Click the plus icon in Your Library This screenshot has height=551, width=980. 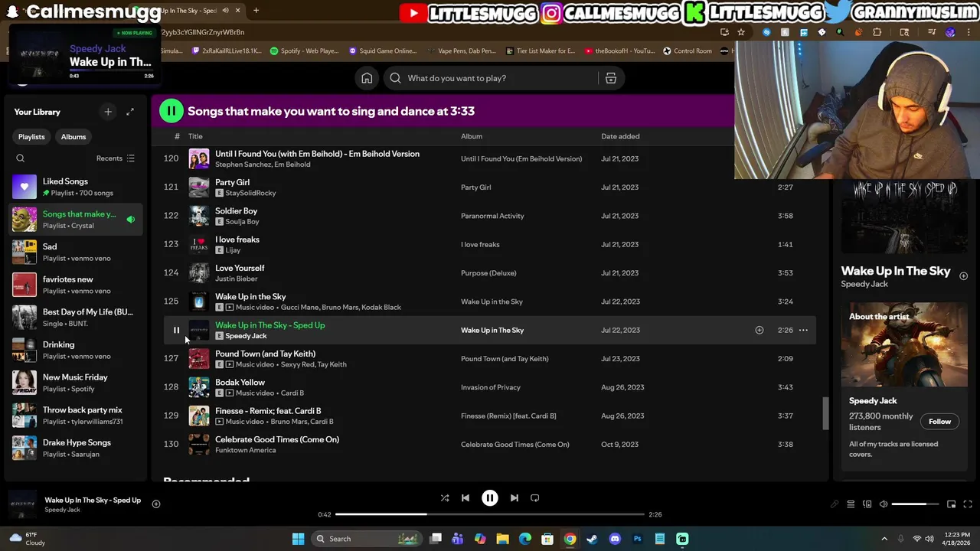[108, 112]
